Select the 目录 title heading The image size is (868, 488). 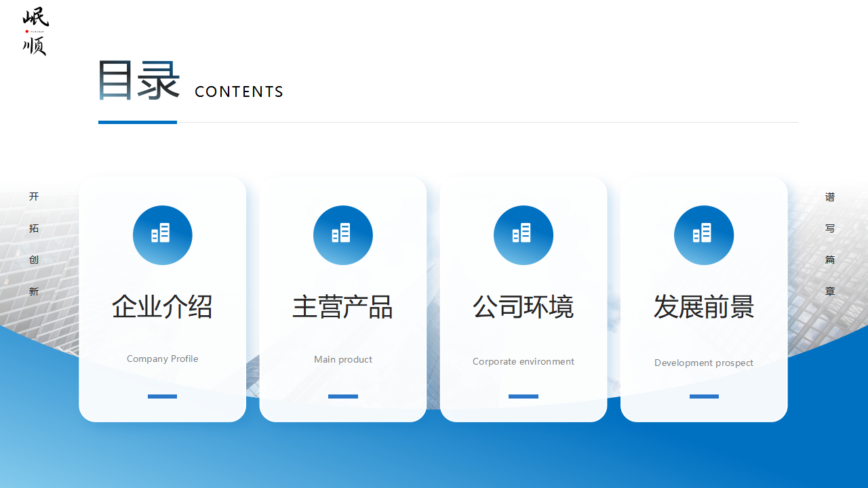pos(138,79)
